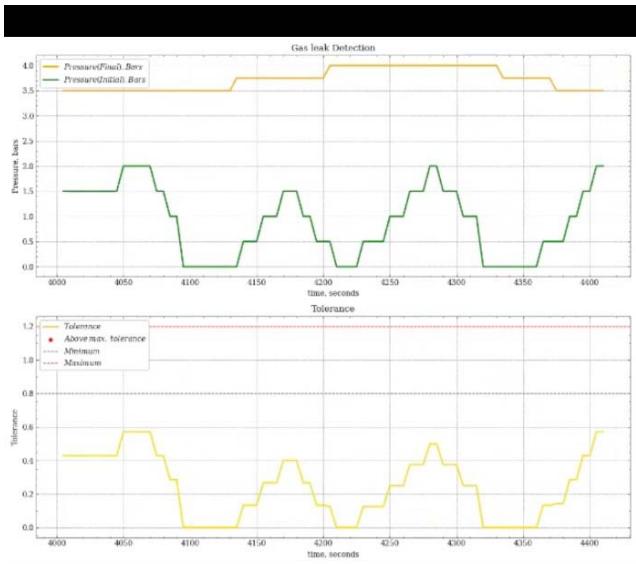Image resolution: width=636 pixels, height=564 pixels.
Task: Click the green line swatch for Pressure(Initial)
Action: (52, 78)
